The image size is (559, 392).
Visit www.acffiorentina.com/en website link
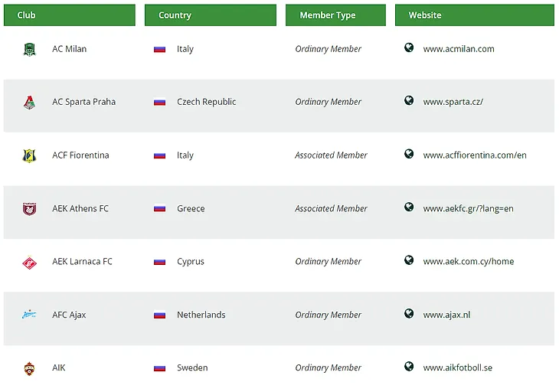tap(475, 155)
